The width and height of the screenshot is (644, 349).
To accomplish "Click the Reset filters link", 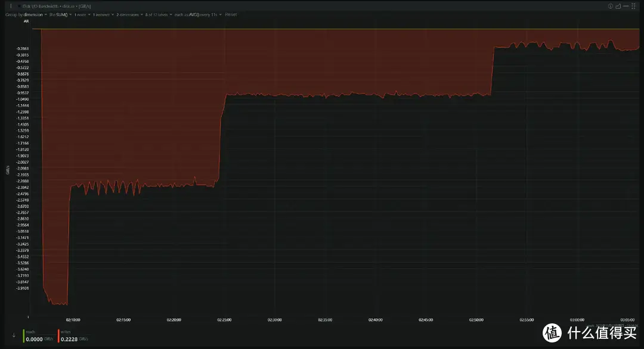I will [231, 14].
